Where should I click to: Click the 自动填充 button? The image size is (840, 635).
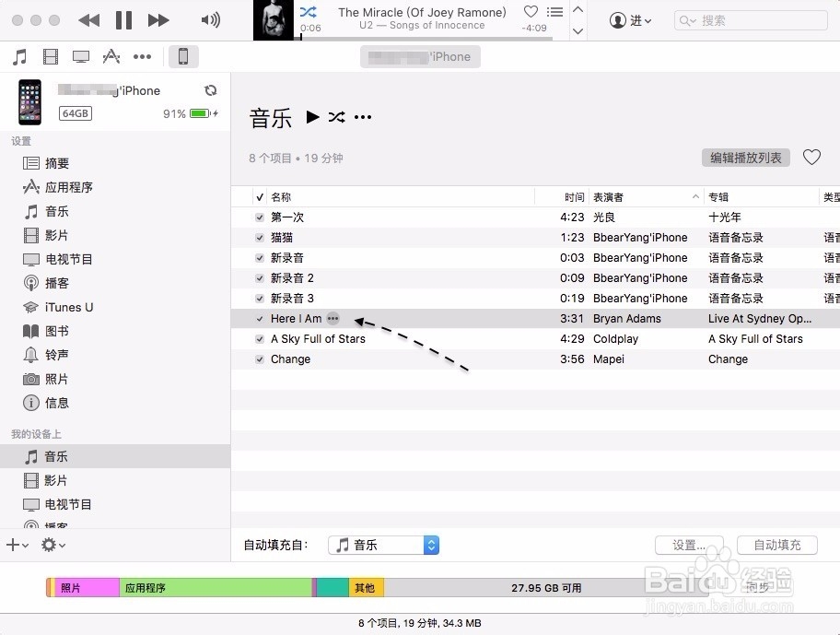pyautogui.click(x=777, y=545)
